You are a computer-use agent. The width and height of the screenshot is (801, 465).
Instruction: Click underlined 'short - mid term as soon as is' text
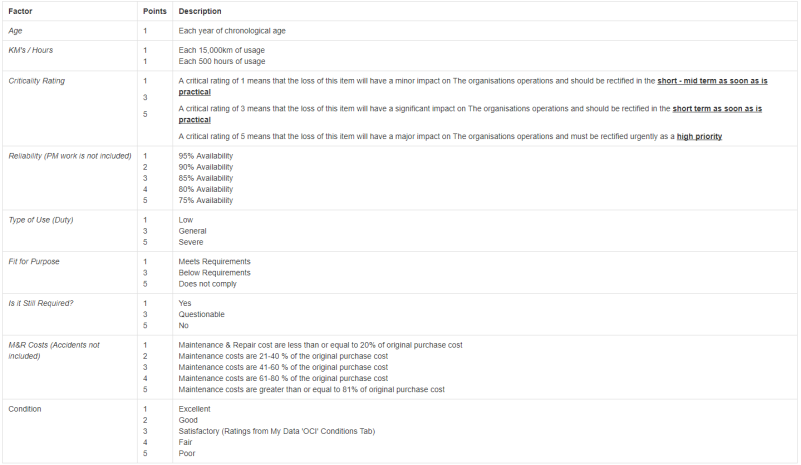(712, 81)
